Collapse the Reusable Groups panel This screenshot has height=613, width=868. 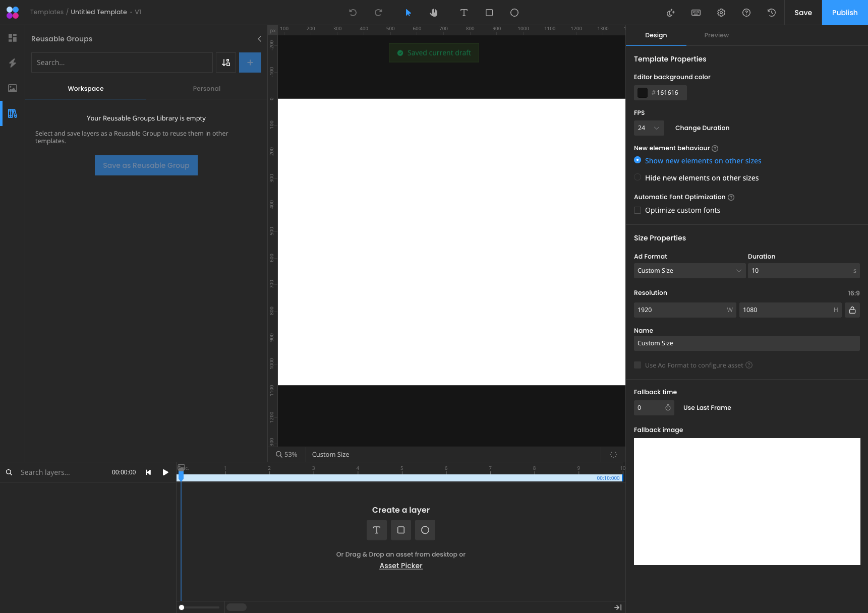259,39
